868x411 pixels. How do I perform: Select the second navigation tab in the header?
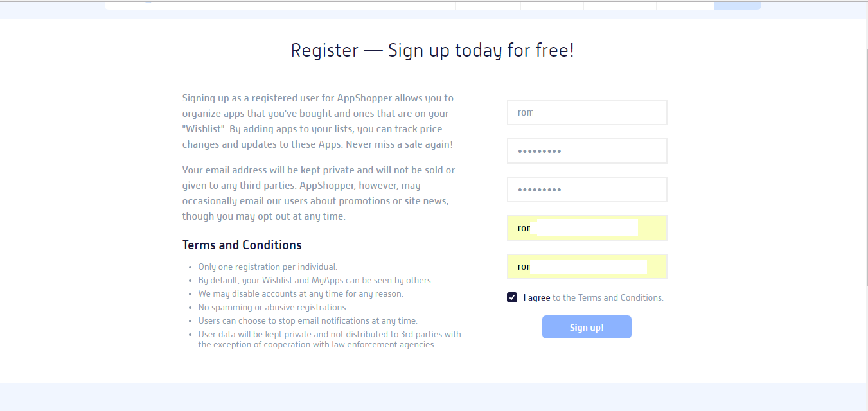click(x=551, y=5)
